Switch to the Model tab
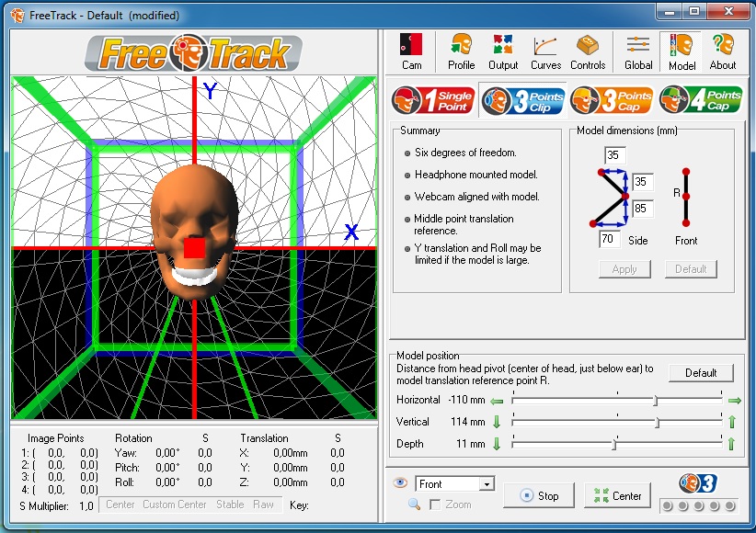Image resolution: width=756 pixels, height=533 pixels. pos(682,51)
